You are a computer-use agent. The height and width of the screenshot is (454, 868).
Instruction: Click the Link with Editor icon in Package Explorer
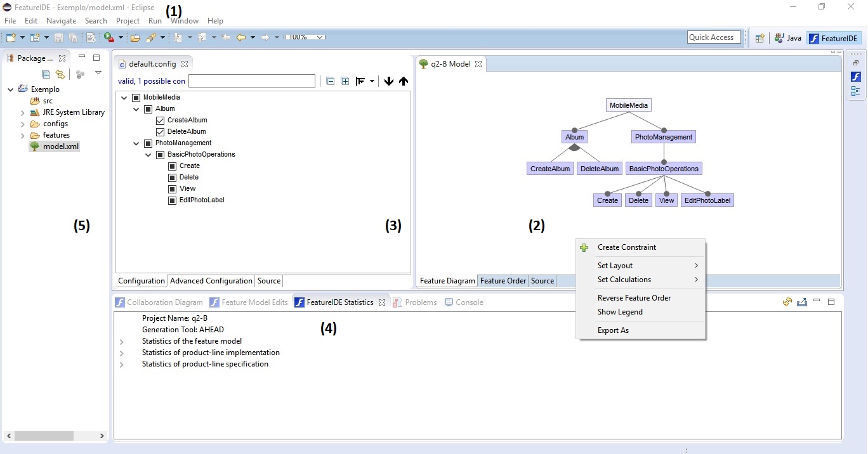point(60,75)
